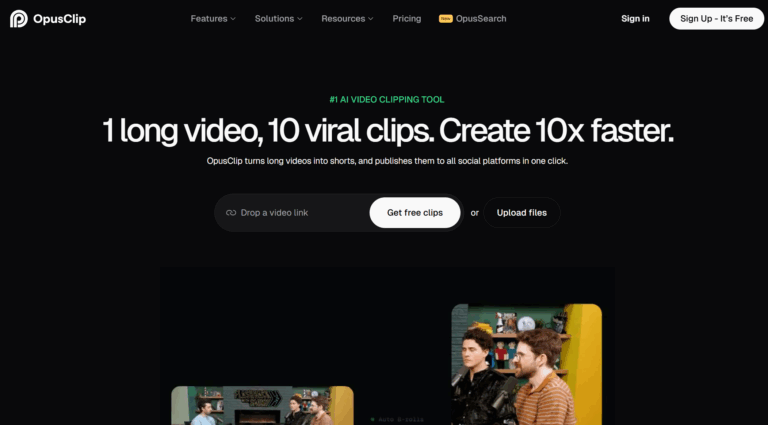Open the Solutions menu
The height and width of the screenshot is (425, 768).
click(x=274, y=18)
